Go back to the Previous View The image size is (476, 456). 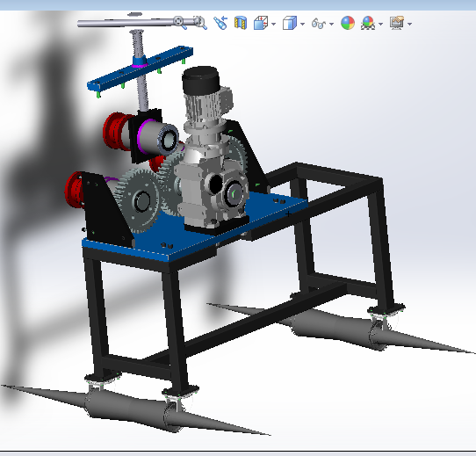click(220, 23)
